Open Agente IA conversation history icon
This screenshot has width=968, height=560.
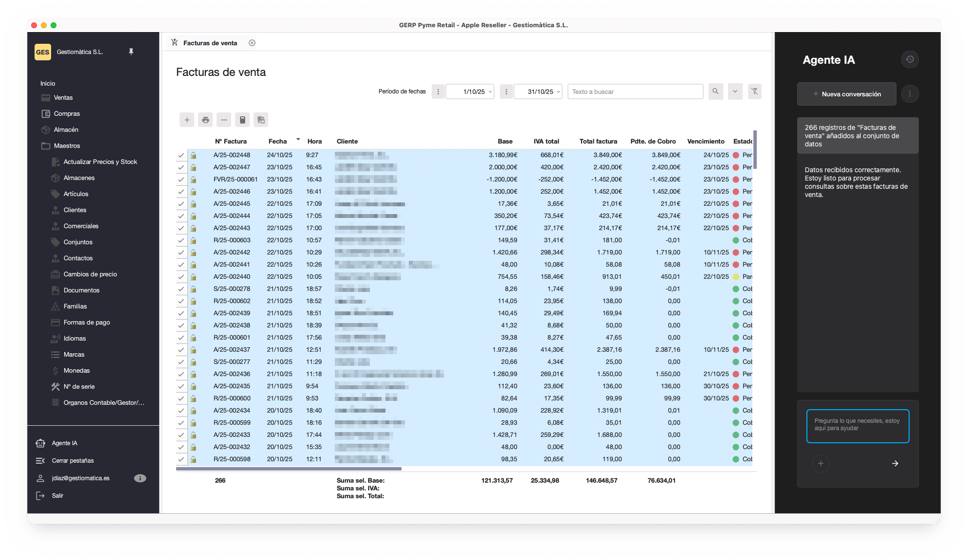click(x=910, y=59)
